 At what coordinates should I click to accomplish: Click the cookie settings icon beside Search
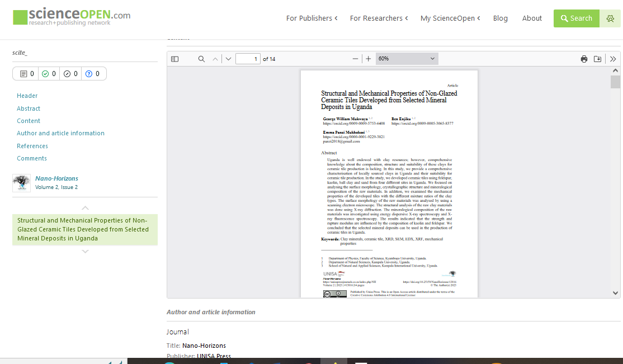pos(610,18)
